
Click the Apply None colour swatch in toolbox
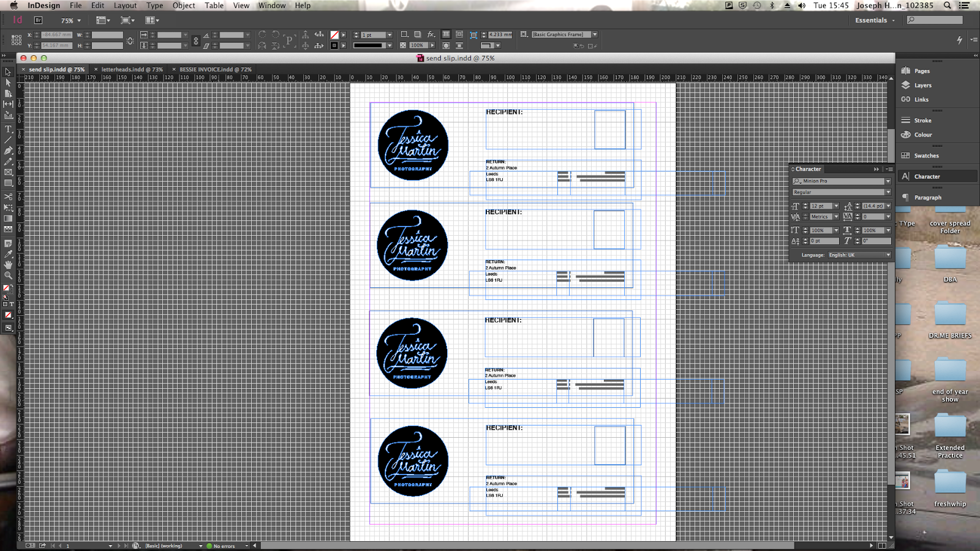(x=8, y=315)
